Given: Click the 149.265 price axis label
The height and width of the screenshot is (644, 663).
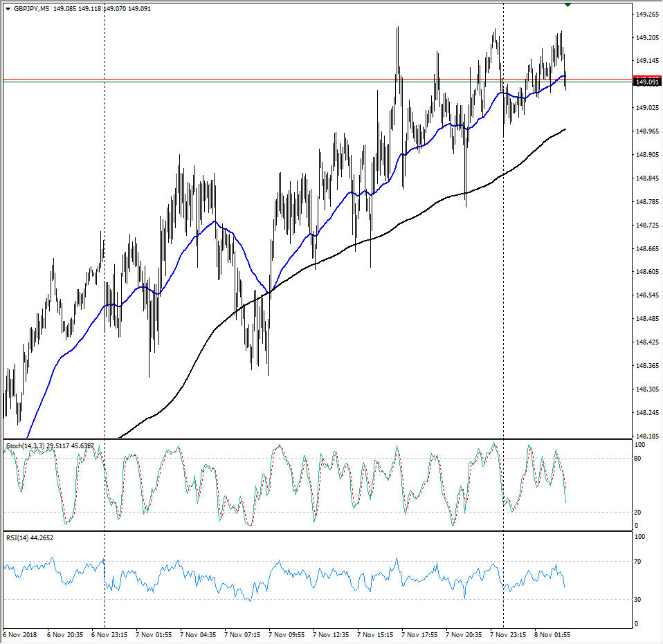Looking at the screenshot, I should [646, 14].
